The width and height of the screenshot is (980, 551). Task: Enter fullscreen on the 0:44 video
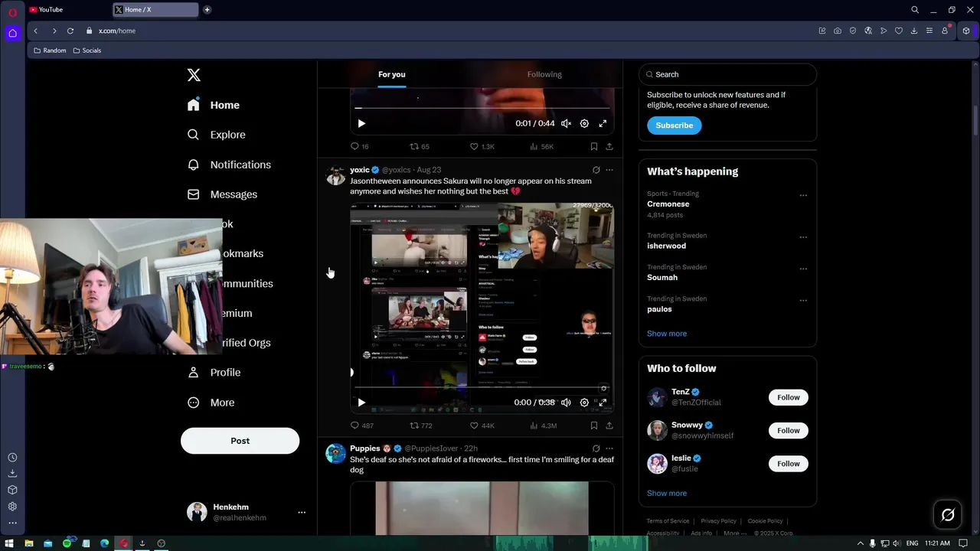[x=603, y=124]
